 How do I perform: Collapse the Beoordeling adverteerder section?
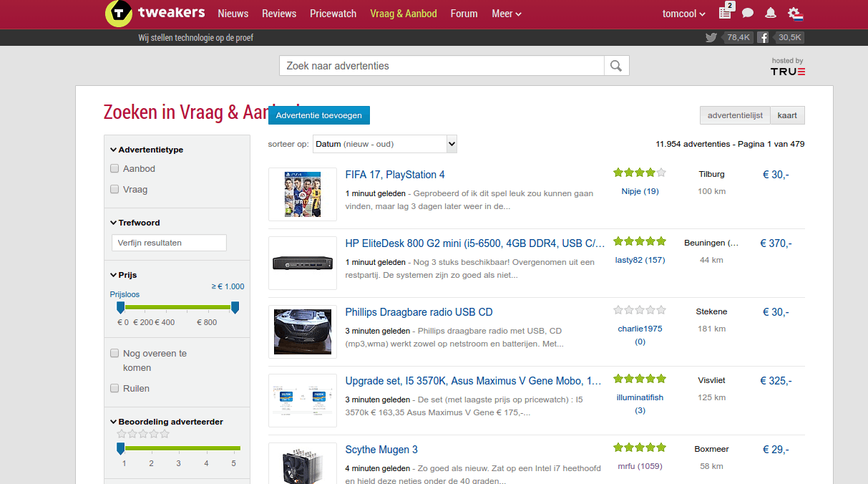pyautogui.click(x=167, y=422)
